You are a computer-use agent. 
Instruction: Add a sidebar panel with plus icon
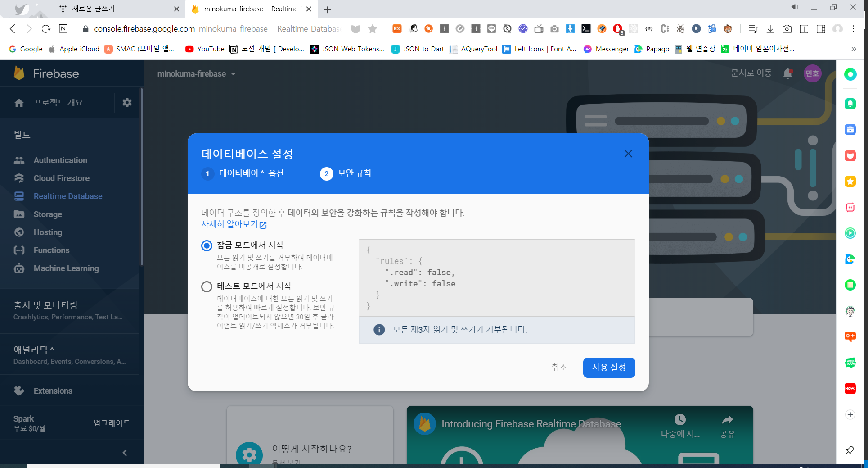tap(850, 415)
